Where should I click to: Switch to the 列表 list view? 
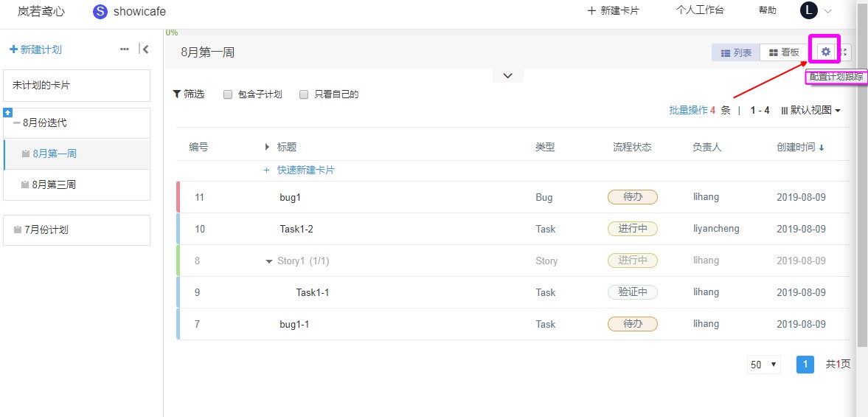(736, 52)
